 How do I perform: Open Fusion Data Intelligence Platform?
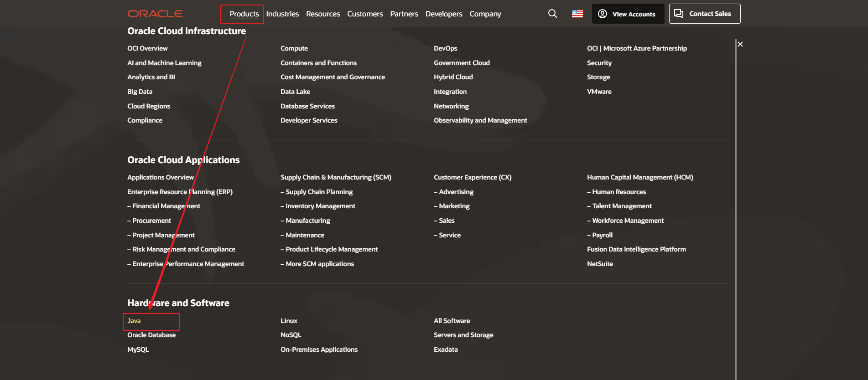click(x=636, y=249)
